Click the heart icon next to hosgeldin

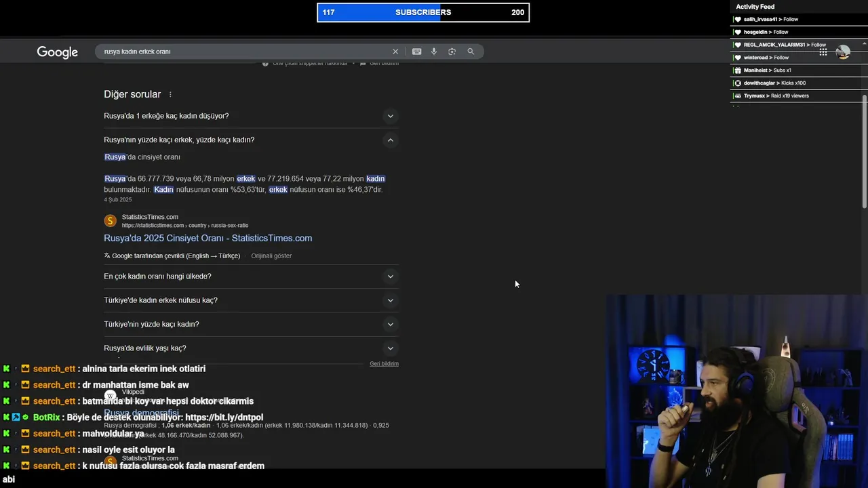tap(738, 32)
